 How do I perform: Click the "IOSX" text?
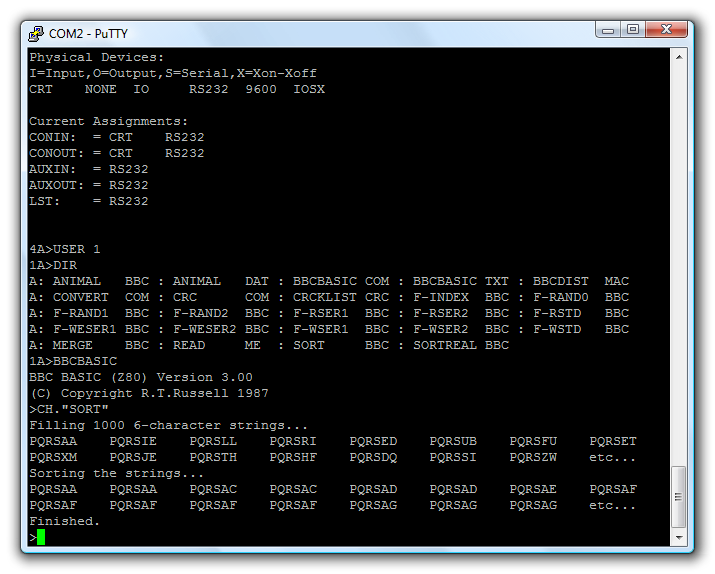click(309, 89)
